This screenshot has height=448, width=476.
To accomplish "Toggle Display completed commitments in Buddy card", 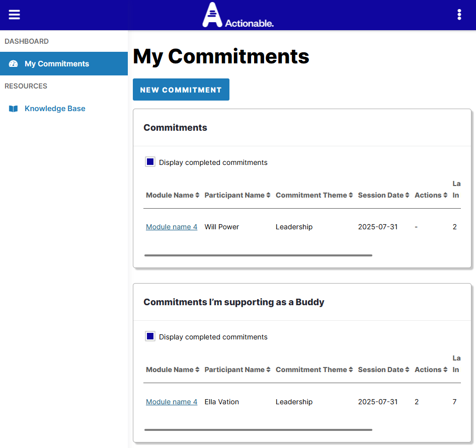I will tap(150, 336).
